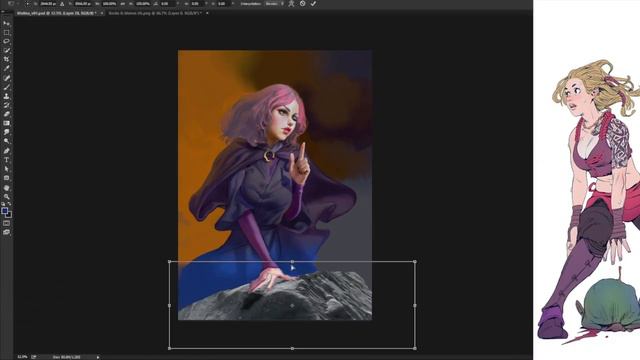Toggle Quick Mask mode icon

[7, 223]
